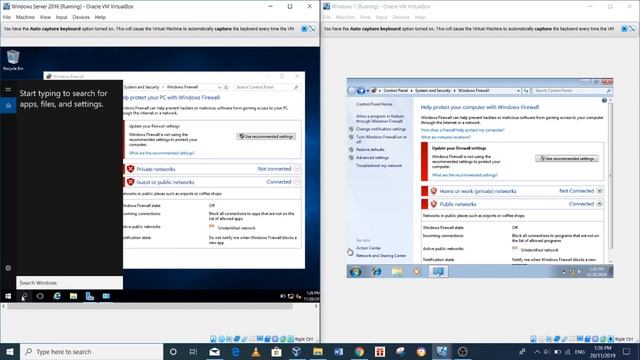
Task: Click Use recommended settings in Windows 7
Action: [x=567, y=158]
